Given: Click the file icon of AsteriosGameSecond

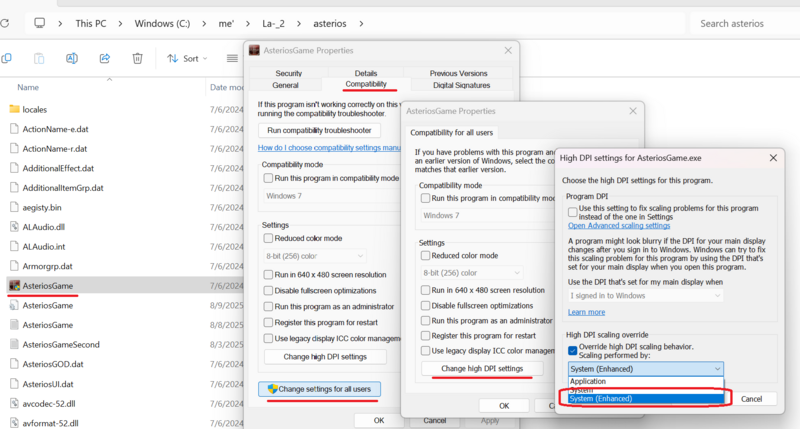Looking at the screenshot, I should 14,344.
